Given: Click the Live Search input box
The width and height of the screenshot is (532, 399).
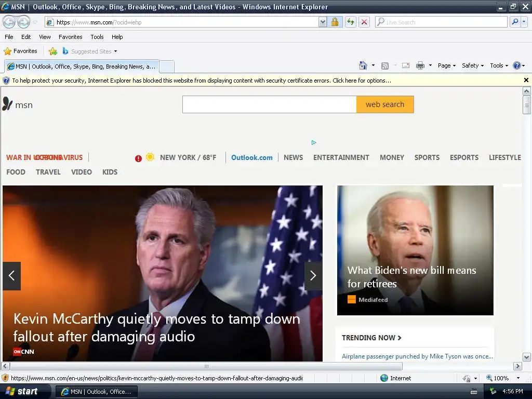Looking at the screenshot, I should coord(445,22).
